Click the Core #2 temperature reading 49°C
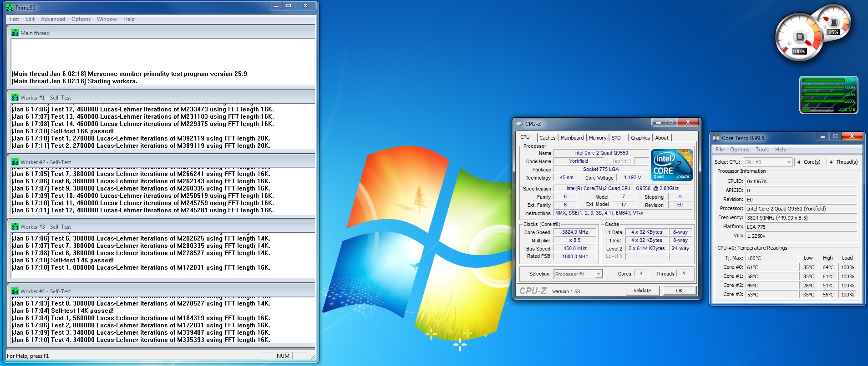 coord(772,286)
